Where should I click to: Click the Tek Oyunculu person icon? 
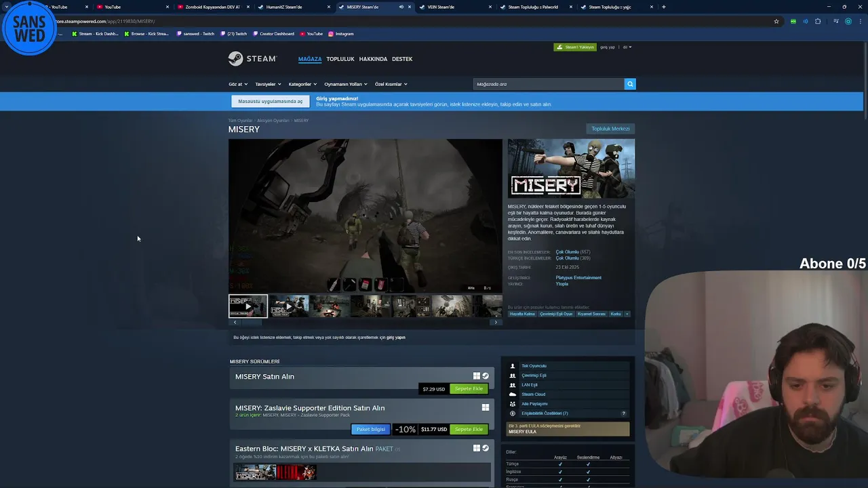pyautogui.click(x=513, y=366)
